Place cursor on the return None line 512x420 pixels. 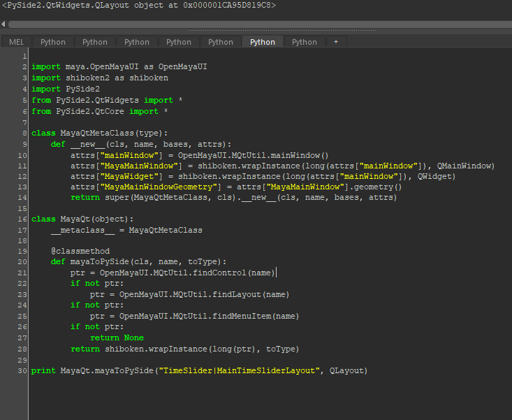coord(117,338)
